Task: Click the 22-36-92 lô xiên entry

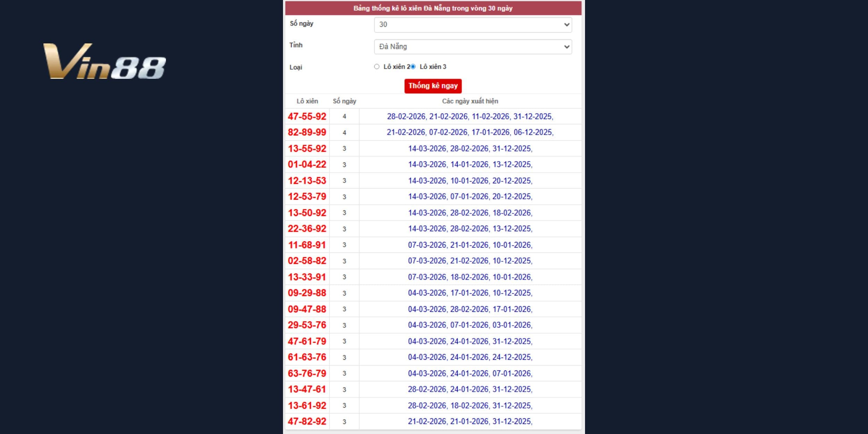Action: [307, 229]
